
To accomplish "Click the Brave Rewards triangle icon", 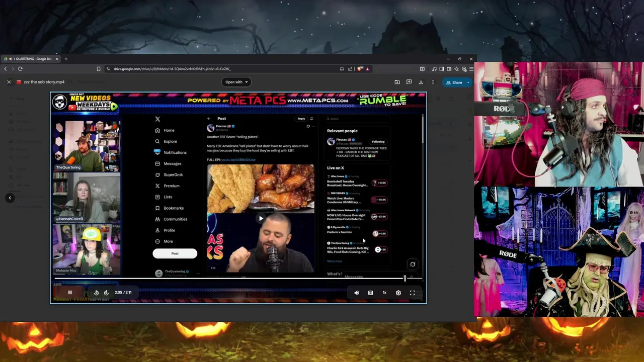I will [367, 69].
